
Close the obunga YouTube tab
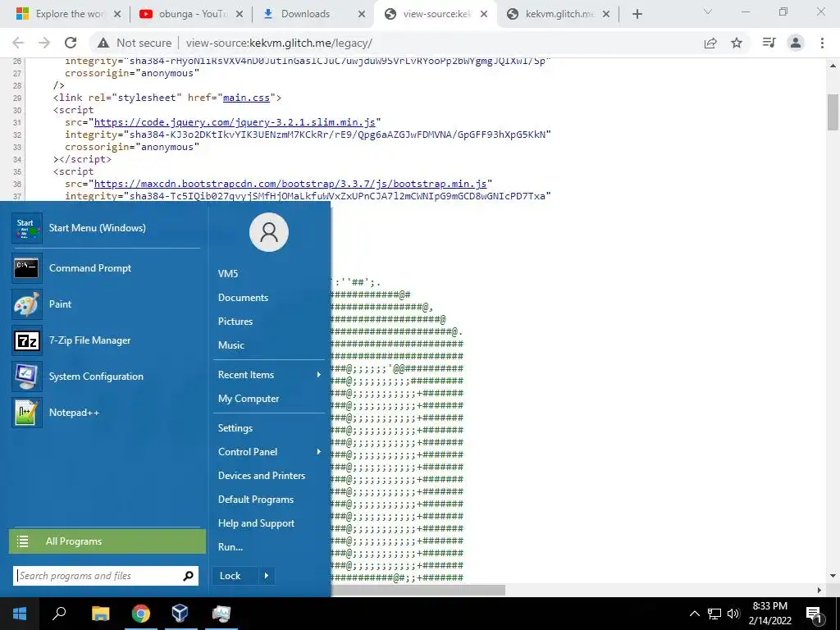point(240,15)
